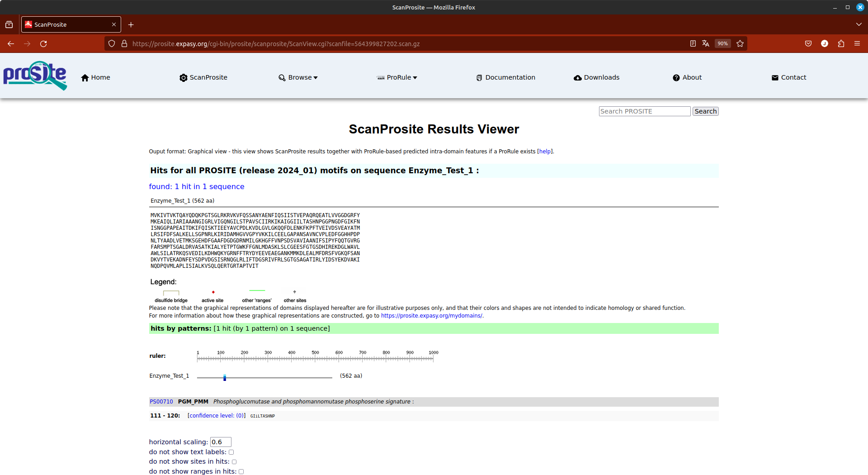Open the Pocket save icon

coord(808,44)
